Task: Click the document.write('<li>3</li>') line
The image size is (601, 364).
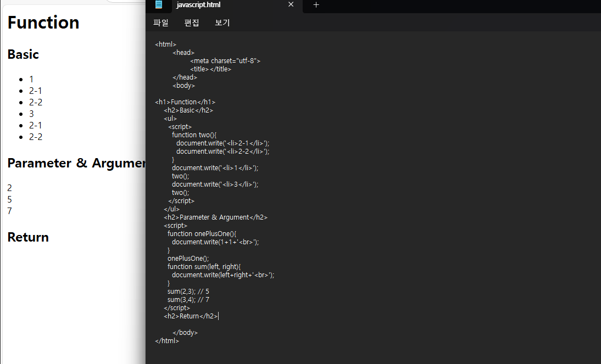Action: [x=215, y=184]
